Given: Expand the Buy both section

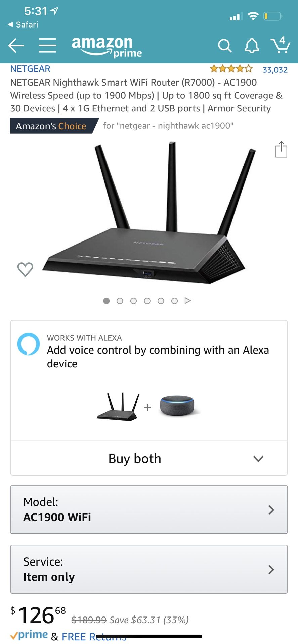Looking at the screenshot, I should point(149,458).
